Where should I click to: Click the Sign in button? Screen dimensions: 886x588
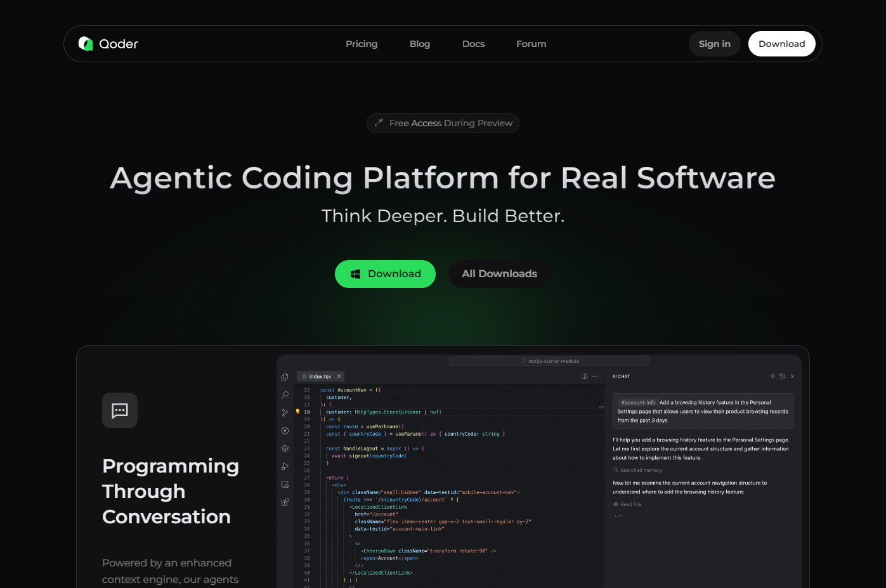tap(715, 44)
